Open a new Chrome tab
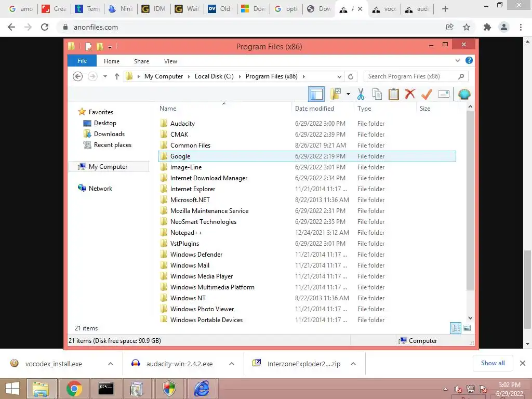 point(445,9)
